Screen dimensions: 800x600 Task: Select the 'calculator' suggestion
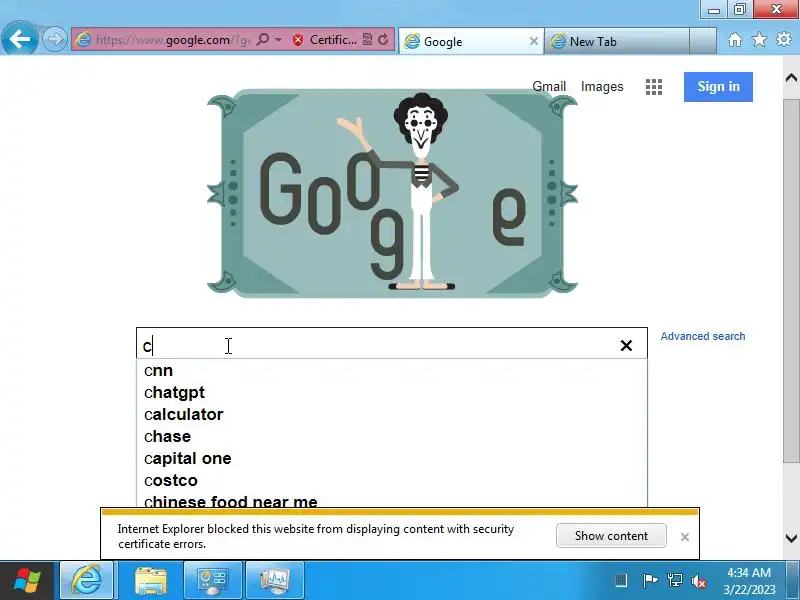pos(392,414)
